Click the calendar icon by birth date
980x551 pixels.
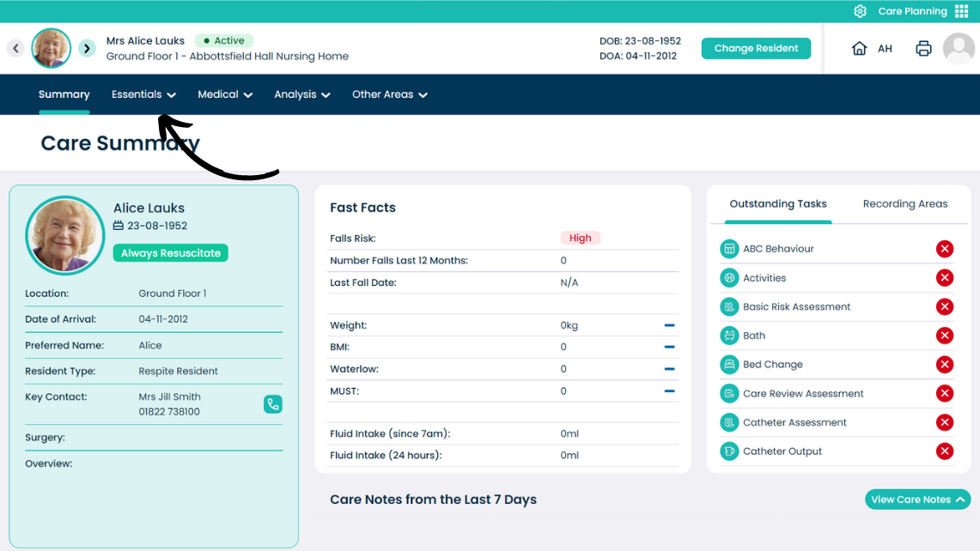119,226
